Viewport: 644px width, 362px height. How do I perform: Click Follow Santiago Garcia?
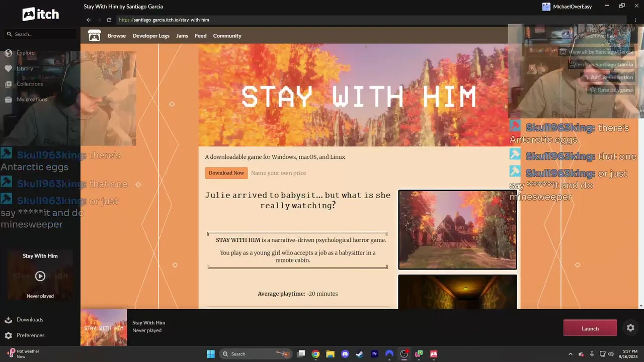(x=601, y=64)
